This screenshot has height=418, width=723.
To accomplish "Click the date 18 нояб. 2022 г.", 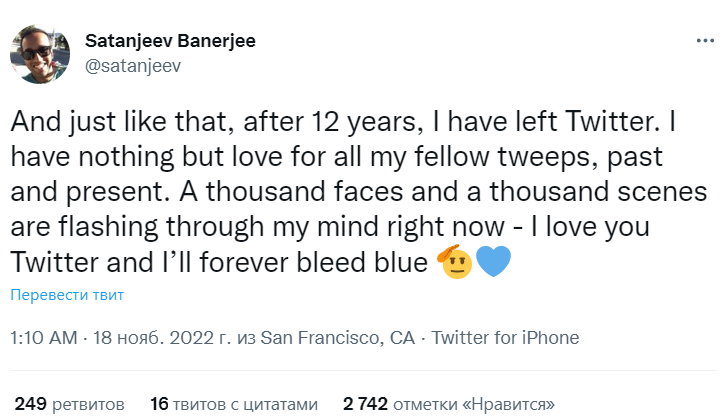I will (x=162, y=337).
